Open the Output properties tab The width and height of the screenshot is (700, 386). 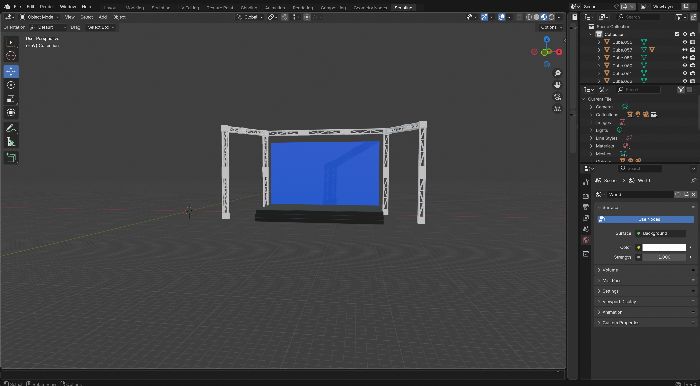[x=586, y=207]
